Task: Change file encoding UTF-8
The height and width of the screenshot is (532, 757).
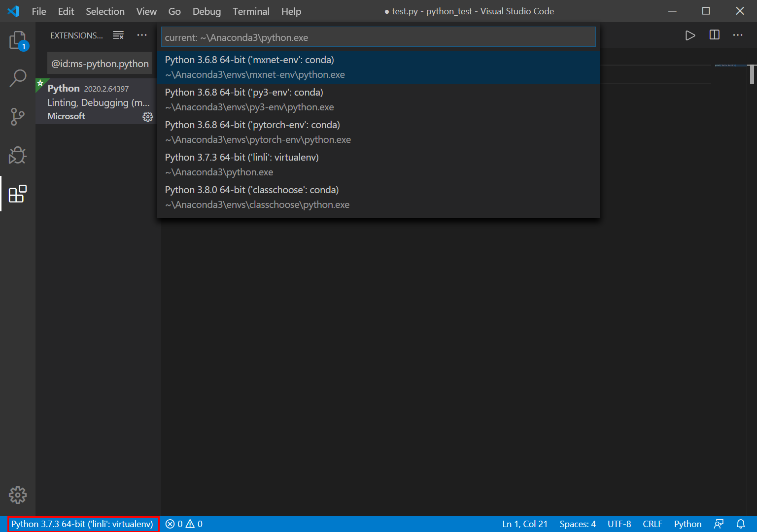Action: (x=619, y=524)
